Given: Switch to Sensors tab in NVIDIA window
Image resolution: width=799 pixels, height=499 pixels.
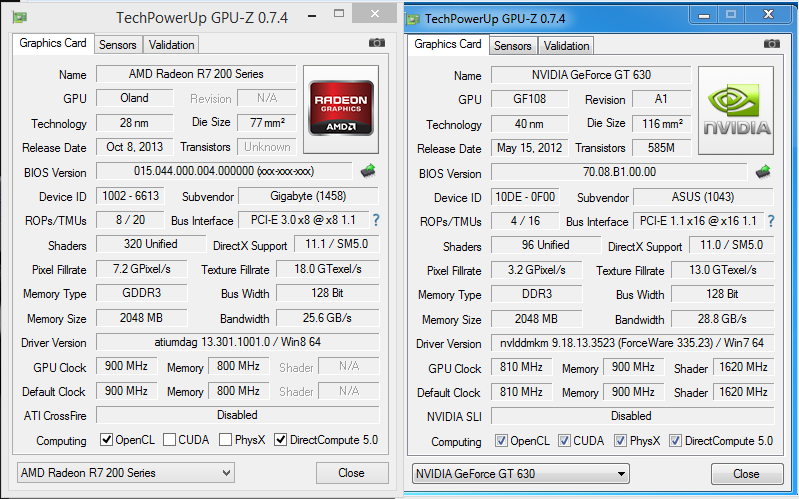Looking at the screenshot, I should click(513, 46).
